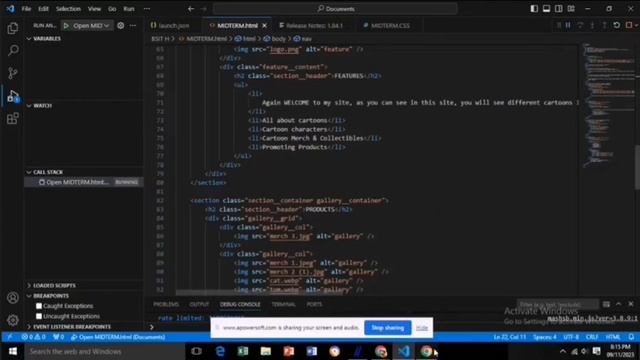The image size is (640, 360).
Task: Open launch.json via the debug gear icon
Action: tap(120, 25)
